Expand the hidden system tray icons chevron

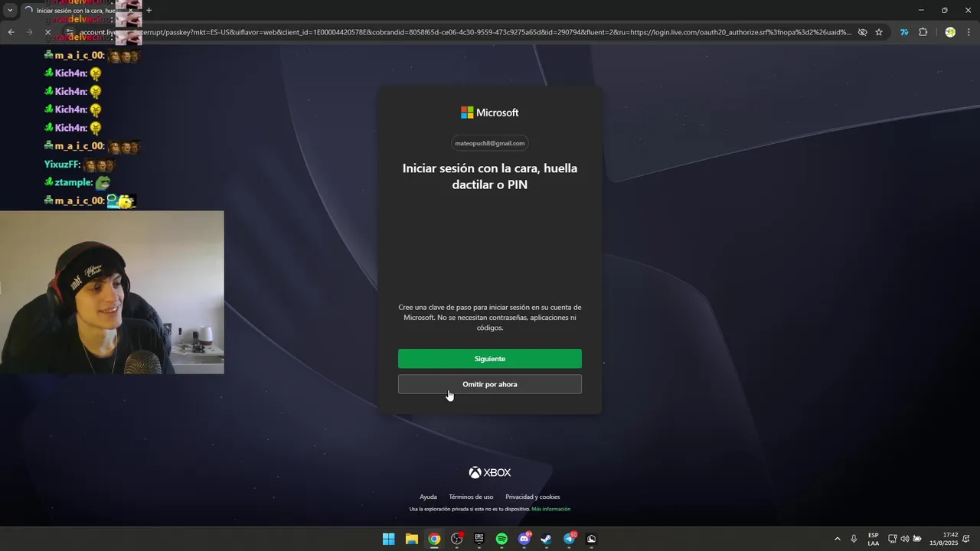point(837,539)
